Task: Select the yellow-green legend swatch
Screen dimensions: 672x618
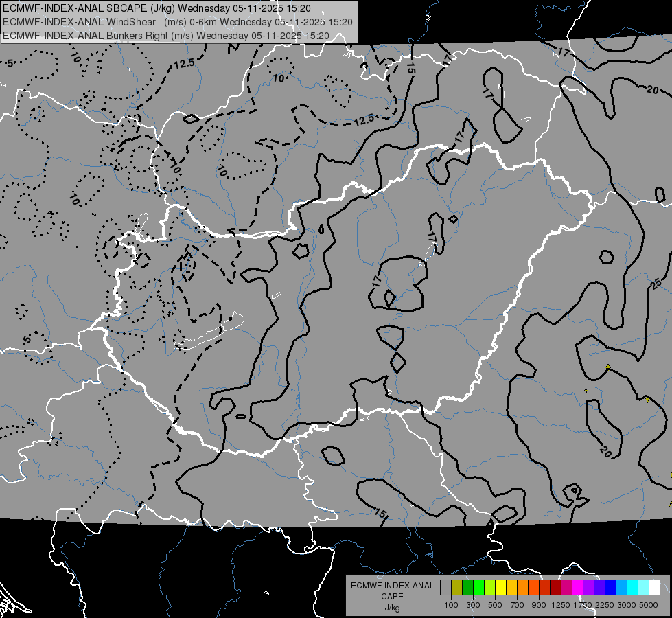Action: coord(490,588)
